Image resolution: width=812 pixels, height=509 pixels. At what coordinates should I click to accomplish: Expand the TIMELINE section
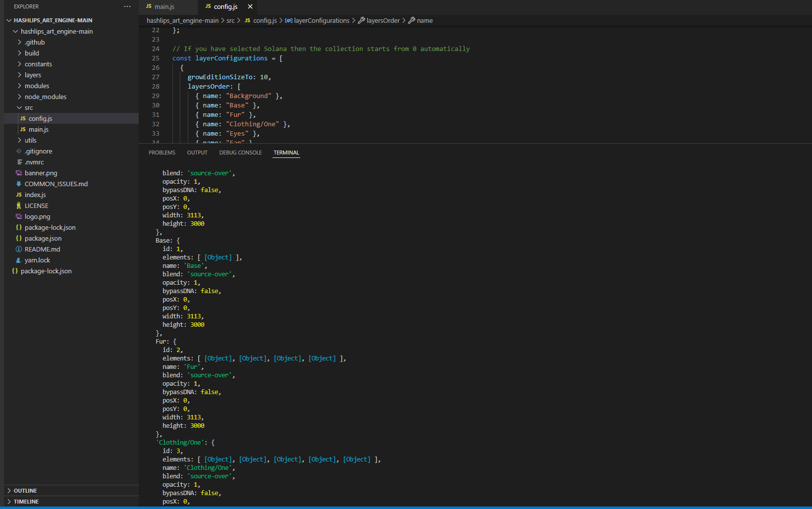pos(71,502)
